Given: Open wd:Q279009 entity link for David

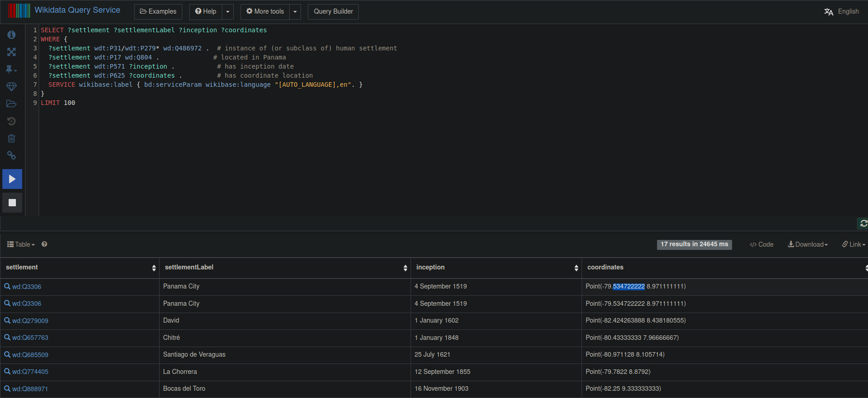Looking at the screenshot, I should [x=30, y=321].
